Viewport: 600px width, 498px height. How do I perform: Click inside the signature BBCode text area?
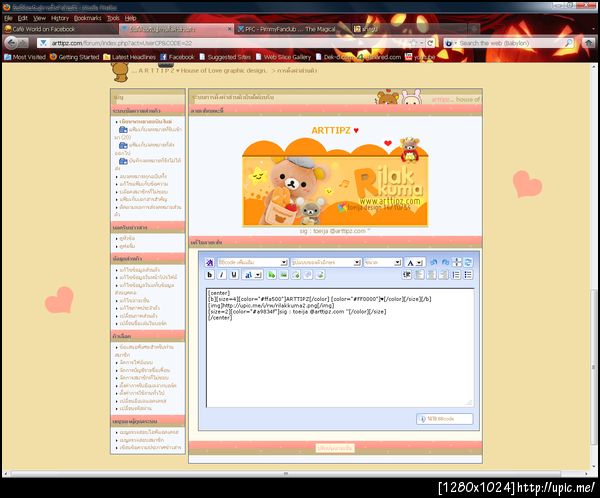point(340,348)
